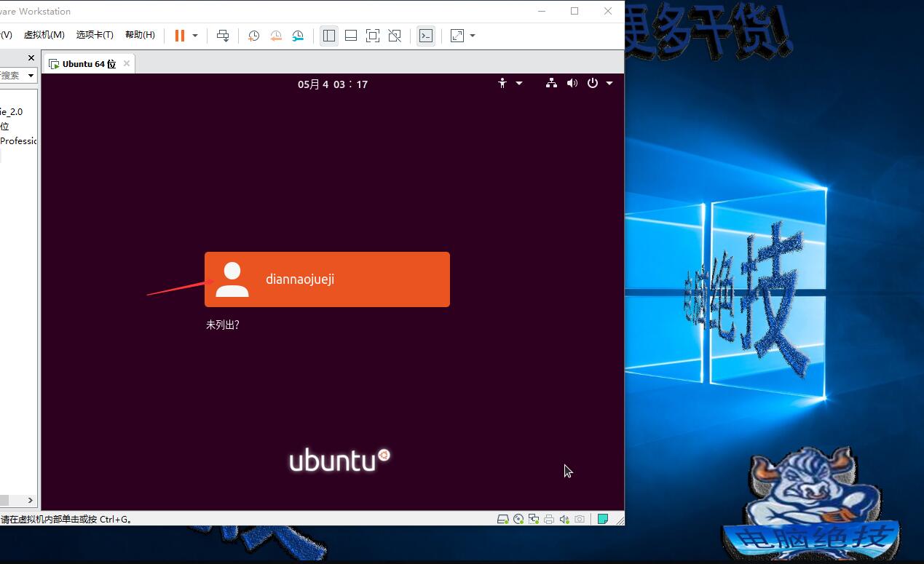924x564 pixels.
Task: Click the hard disk status bar icon
Action: click(x=502, y=519)
